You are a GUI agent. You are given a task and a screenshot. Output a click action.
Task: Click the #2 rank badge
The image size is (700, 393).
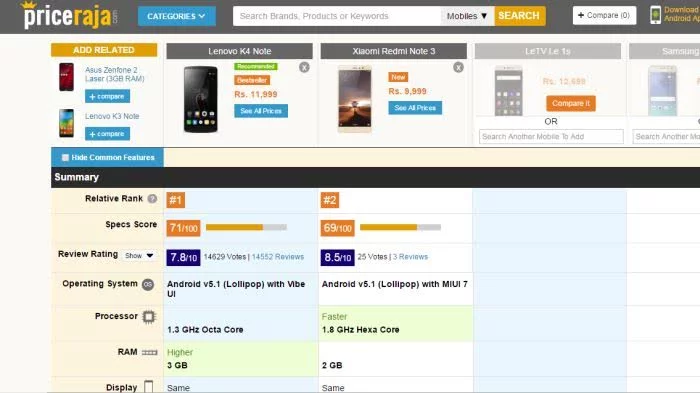tap(329, 200)
